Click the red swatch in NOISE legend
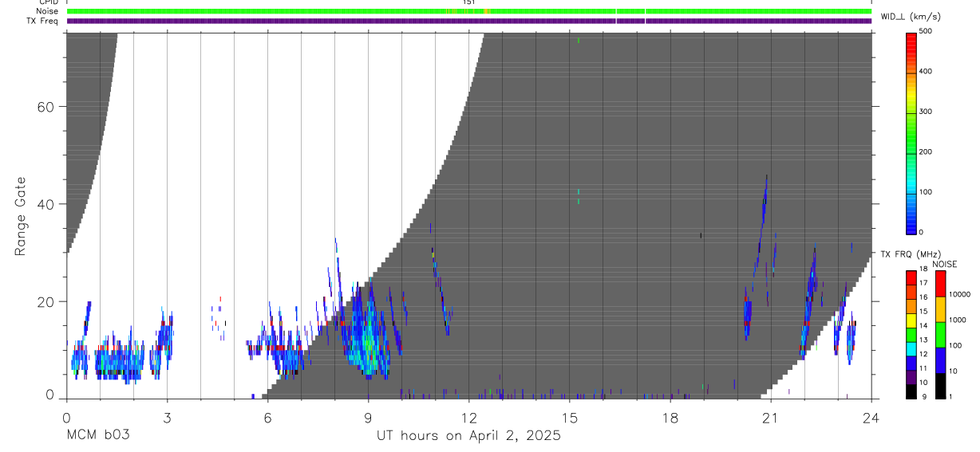This screenshot has width=980, height=452. (939, 283)
